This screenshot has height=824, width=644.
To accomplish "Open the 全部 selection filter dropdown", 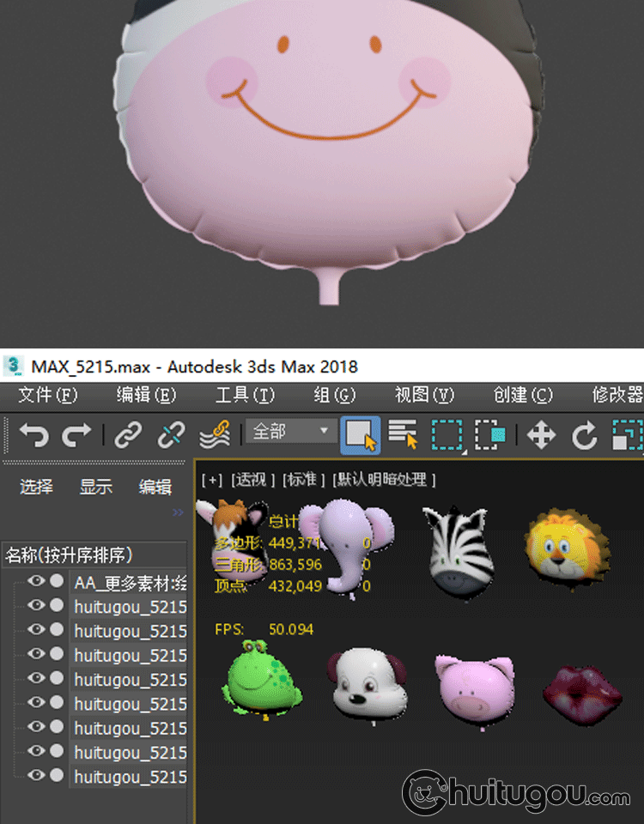I will click(x=291, y=432).
